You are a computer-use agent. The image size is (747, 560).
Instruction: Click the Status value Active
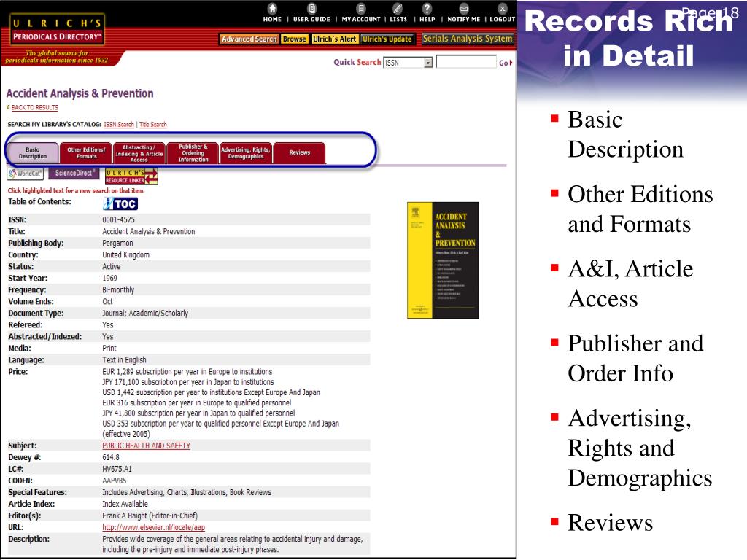pos(112,267)
